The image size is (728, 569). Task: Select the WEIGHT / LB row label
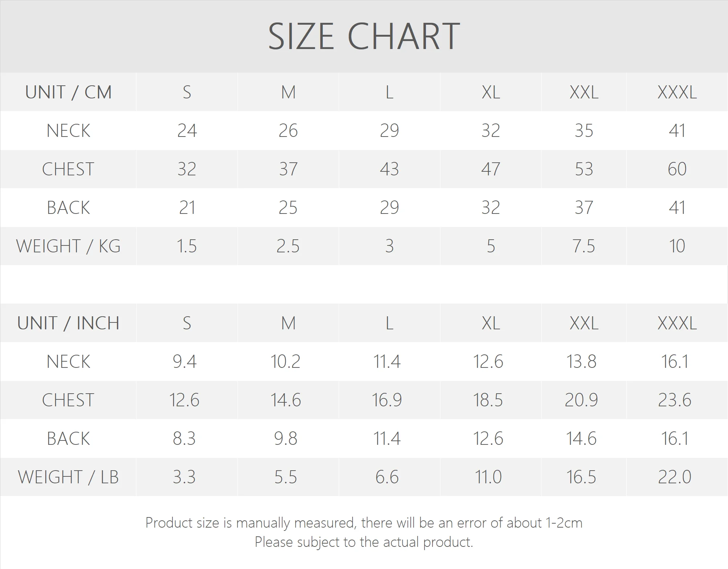tap(68, 477)
